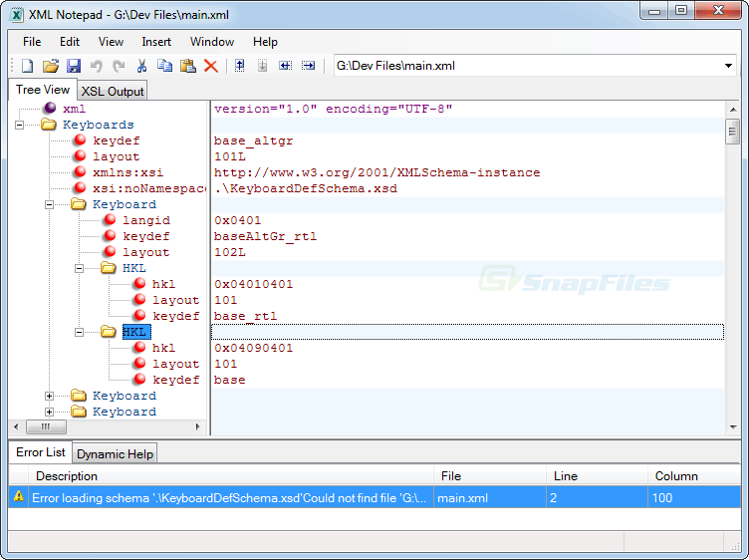This screenshot has width=749, height=560.
Task: Select the xsi:noNamespace attribute node
Action: point(149,188)
